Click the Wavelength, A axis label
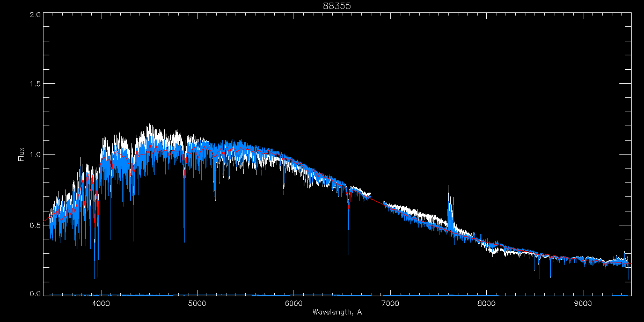 (x=337, y=312)
